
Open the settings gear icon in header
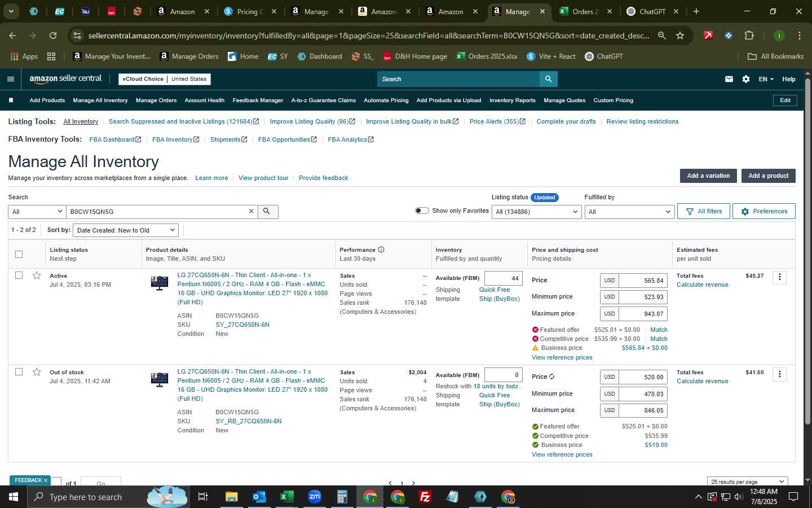tap(746, 79)
